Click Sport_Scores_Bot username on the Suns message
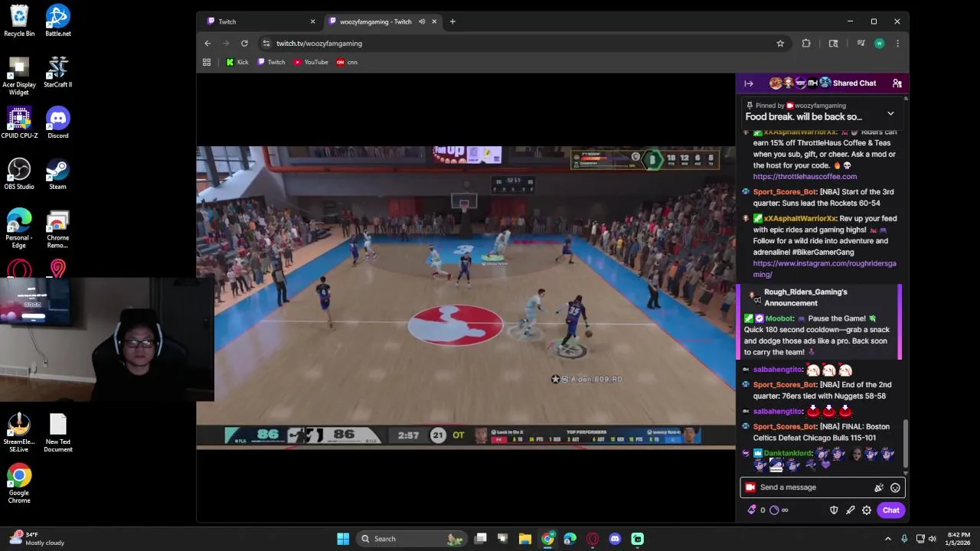 tap(785, 192)
